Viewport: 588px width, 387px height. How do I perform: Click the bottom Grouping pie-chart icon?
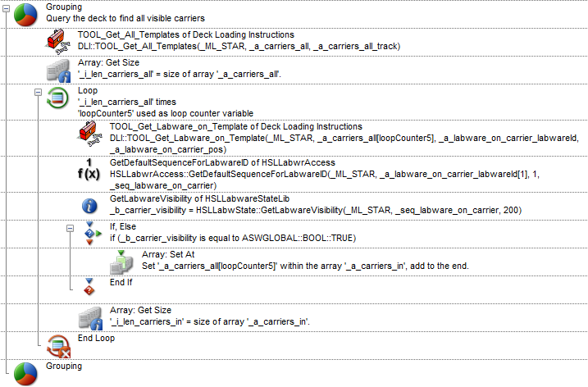tap(25, 371)
